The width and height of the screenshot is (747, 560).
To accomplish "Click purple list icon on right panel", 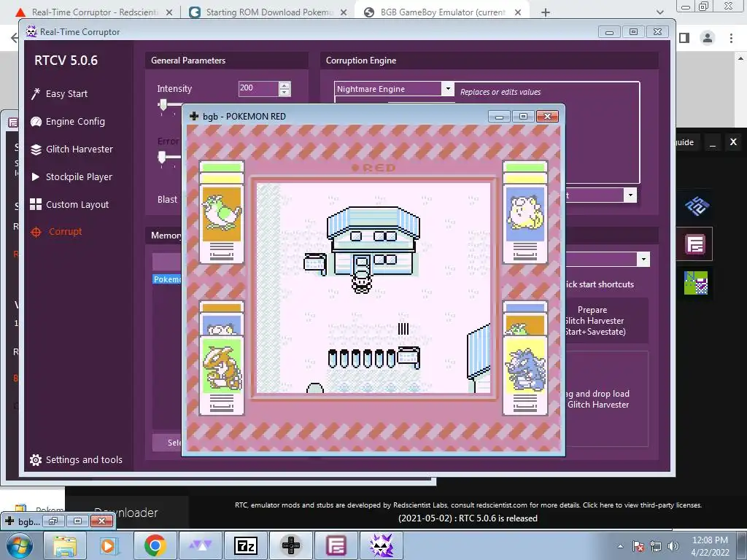I will [x=694, y=245].
